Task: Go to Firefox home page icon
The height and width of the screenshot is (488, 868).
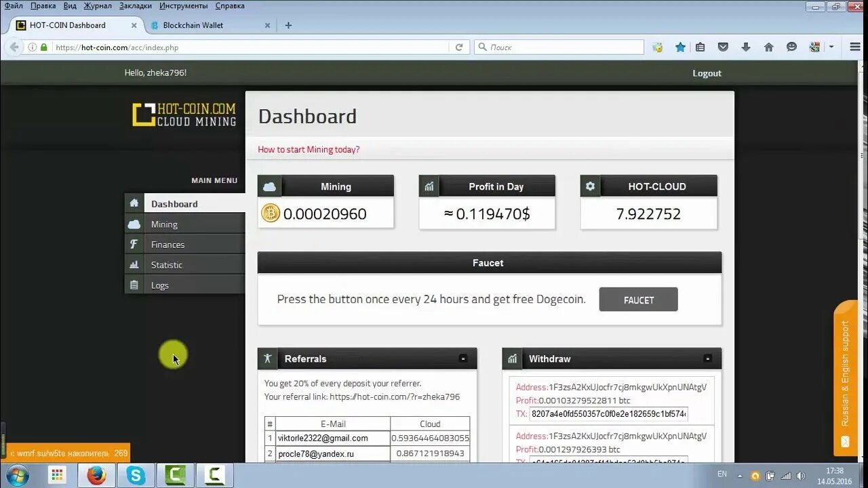Action: [x=768, y=47]
